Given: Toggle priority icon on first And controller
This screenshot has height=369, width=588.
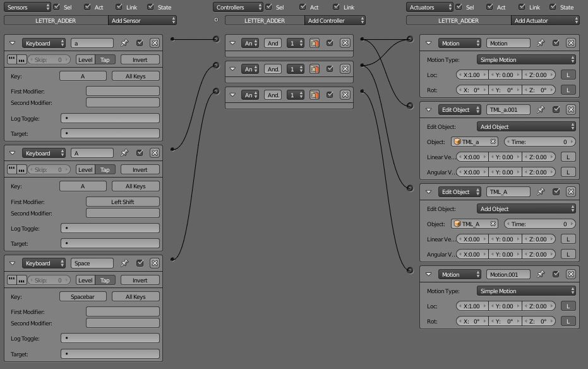Looking at the screenshot, I should (x=315, y=43).
